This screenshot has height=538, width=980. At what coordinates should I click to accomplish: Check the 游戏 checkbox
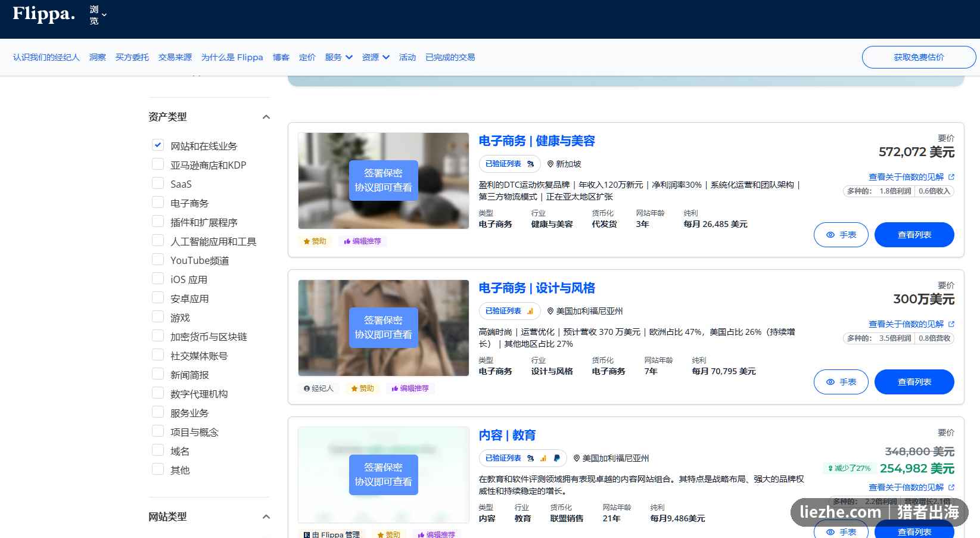coord(158,316)
